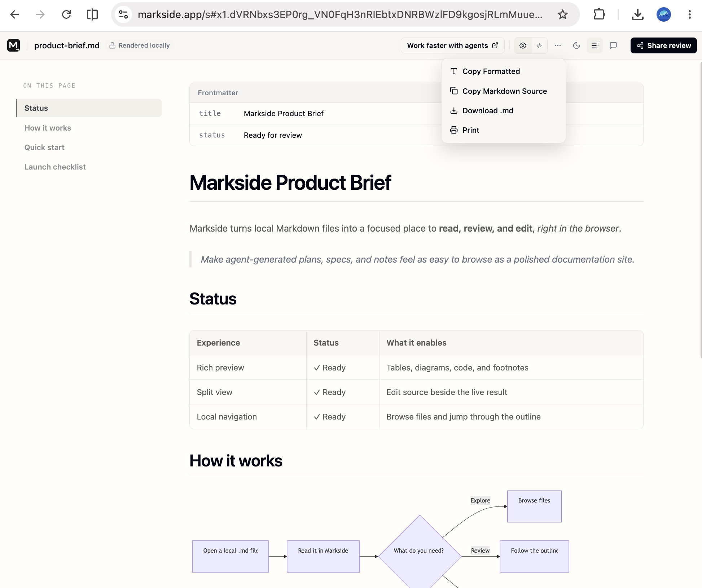The image size is (702, 588).
Task: Open browser downloads icon
Action: tap(637, 14)
